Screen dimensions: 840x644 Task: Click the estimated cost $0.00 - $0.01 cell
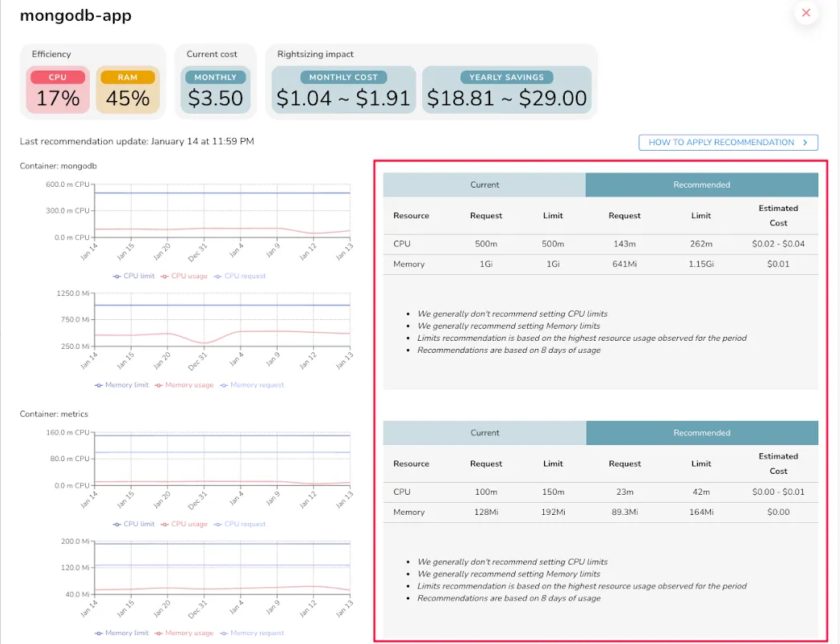(778, 492)
